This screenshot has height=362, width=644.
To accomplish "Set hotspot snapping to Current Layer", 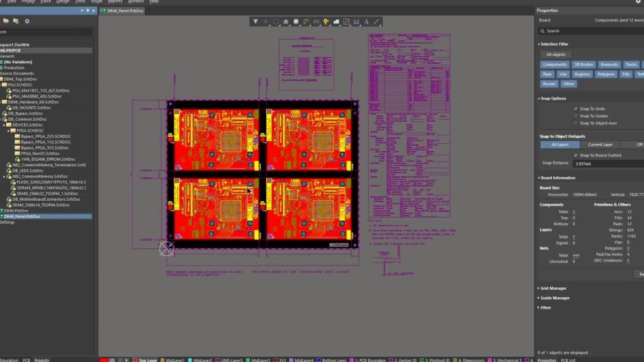I will (x=600, y=144).
